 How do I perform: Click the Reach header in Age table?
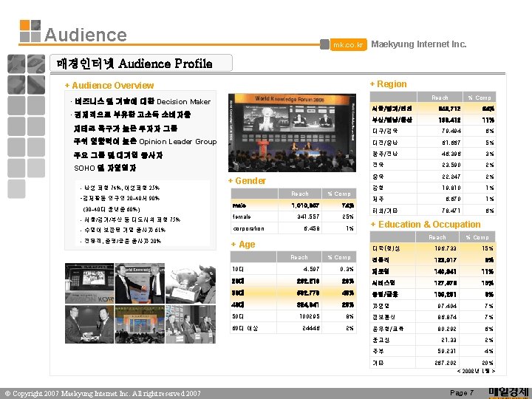[299, 257]
